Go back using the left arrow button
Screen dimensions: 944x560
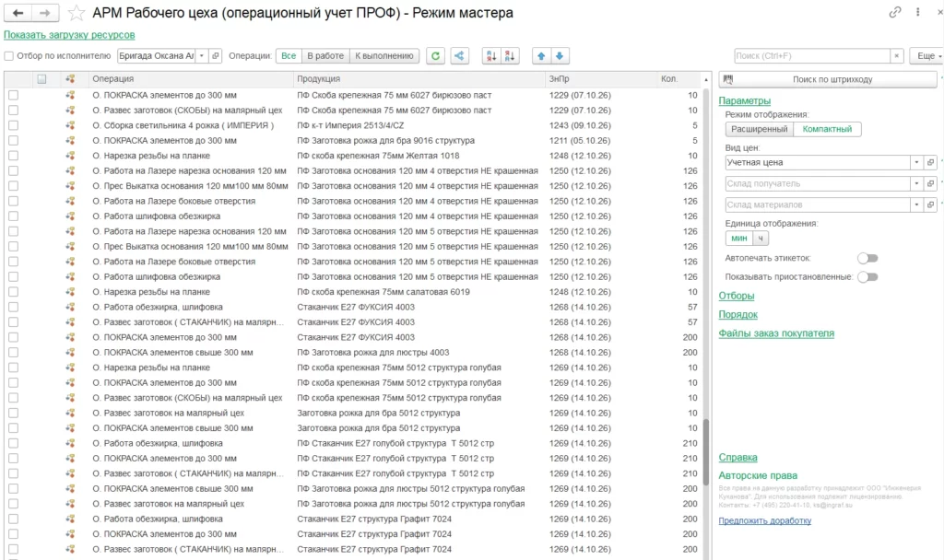tap(18, 13)
